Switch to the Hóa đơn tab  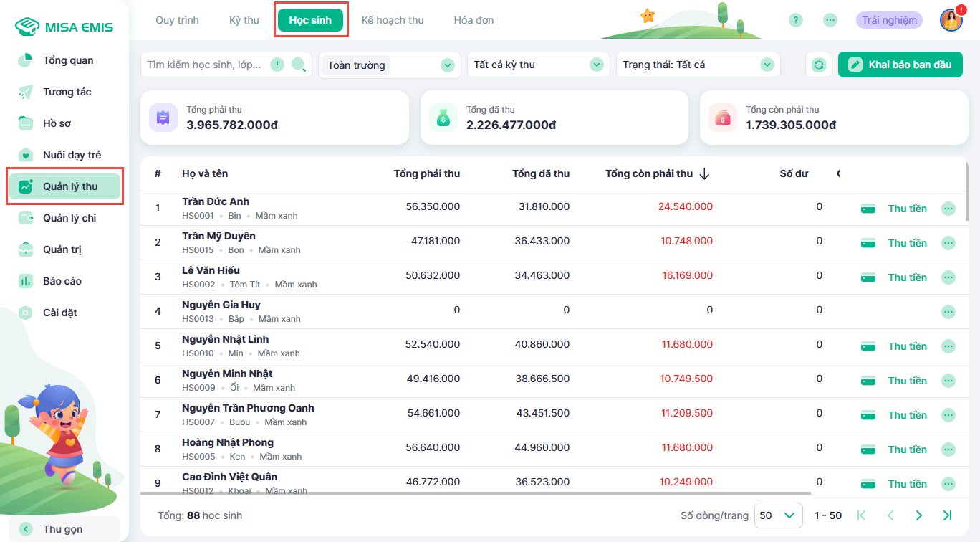pos(474,20)
